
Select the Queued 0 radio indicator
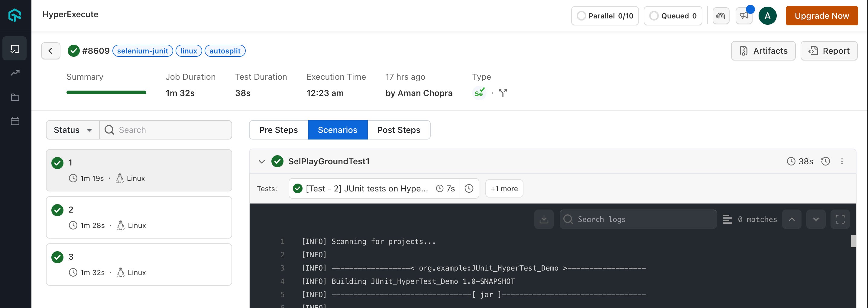[654, 15]
